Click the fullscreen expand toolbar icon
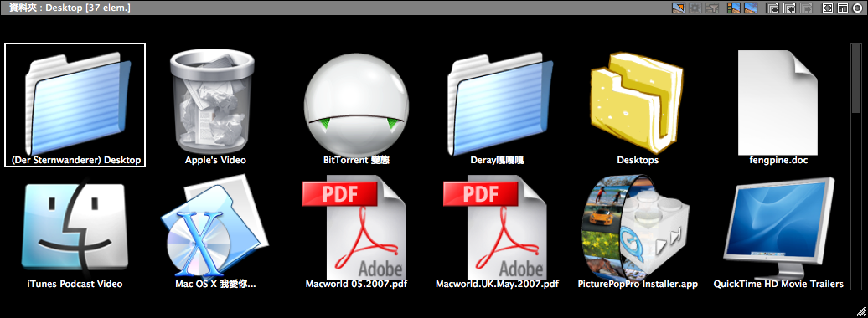The width and height of the screenshot is (868, 318). click(828, 8)
